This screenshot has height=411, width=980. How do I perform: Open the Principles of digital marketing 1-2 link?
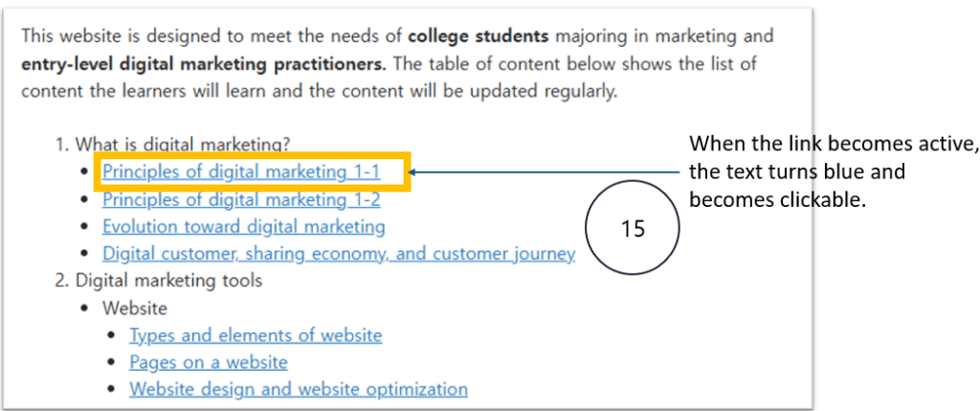click(x=241, y=200)
